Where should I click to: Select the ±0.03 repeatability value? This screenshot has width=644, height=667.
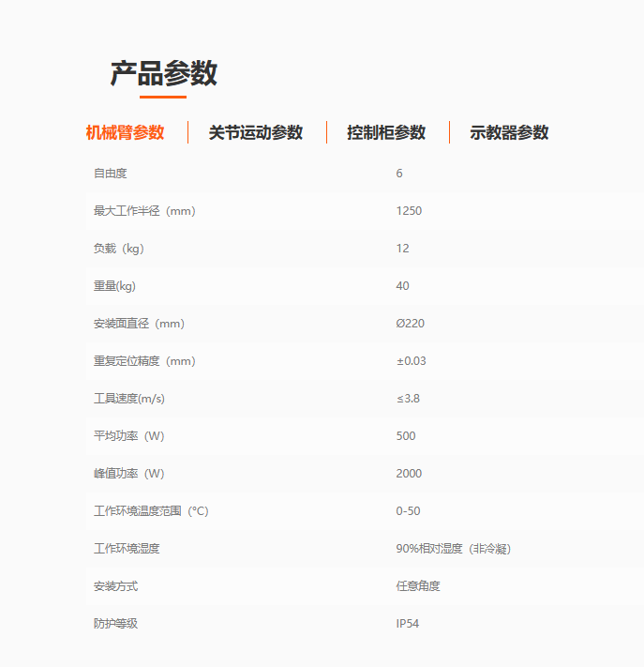tap(411, 361)
